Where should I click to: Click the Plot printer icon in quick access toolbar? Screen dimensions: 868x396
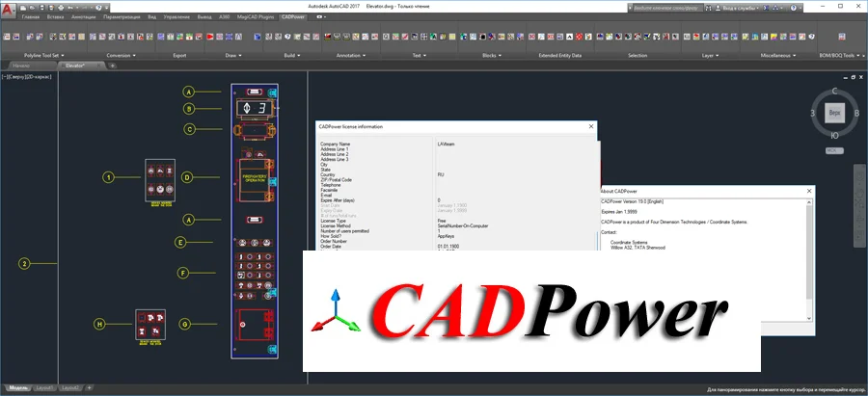[61, 8]
